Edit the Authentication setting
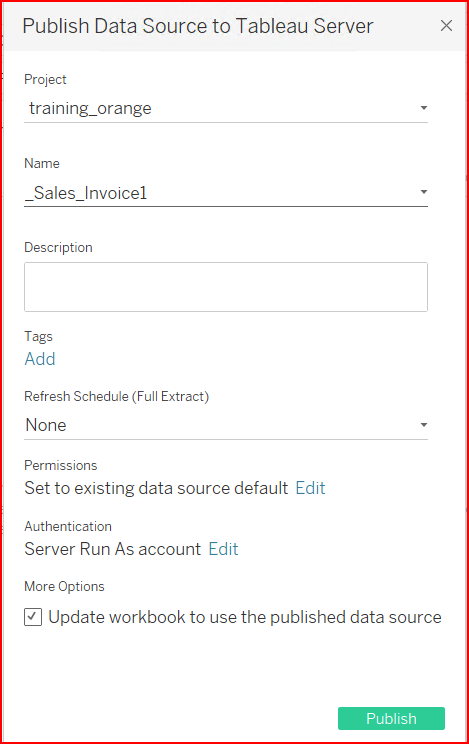This screenshot has width=469, height=744. [224, 549]
